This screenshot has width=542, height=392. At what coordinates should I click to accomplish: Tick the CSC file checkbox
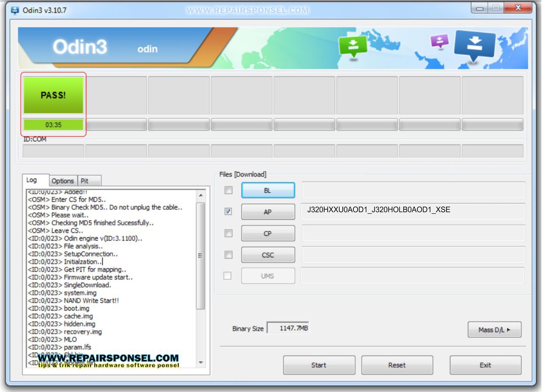tap(229, 255)
